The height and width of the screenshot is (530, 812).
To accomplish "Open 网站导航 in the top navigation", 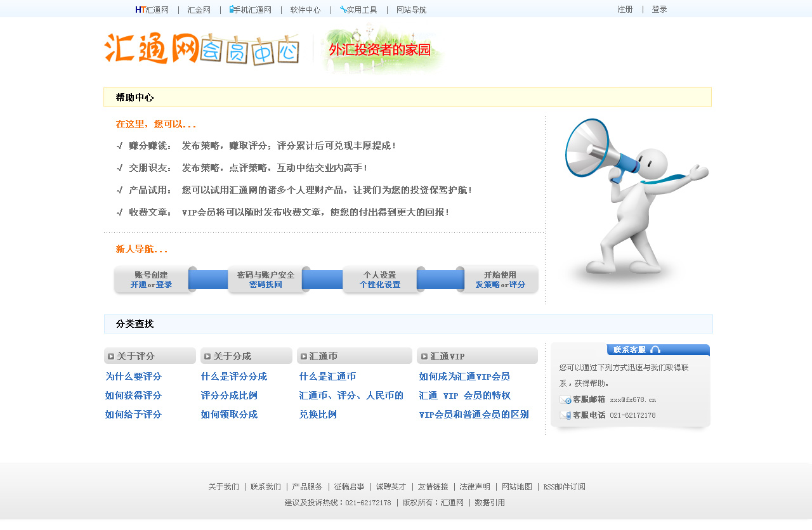I will click(411, 10).
